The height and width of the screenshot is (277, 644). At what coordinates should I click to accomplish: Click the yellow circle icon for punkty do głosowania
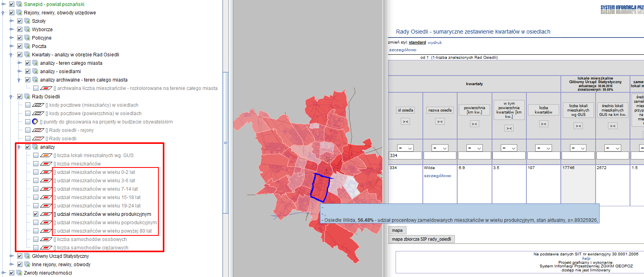pyautogui.click(x=35, y=122)
